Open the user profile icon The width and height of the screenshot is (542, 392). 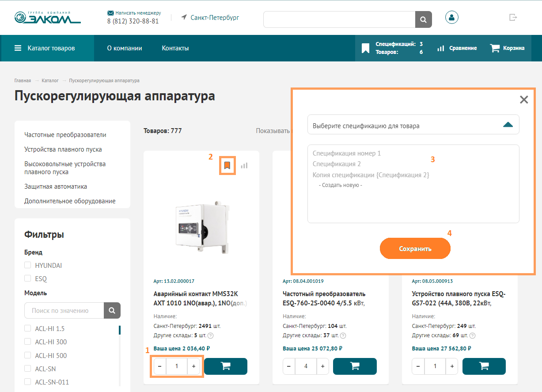tap(451, 18)
